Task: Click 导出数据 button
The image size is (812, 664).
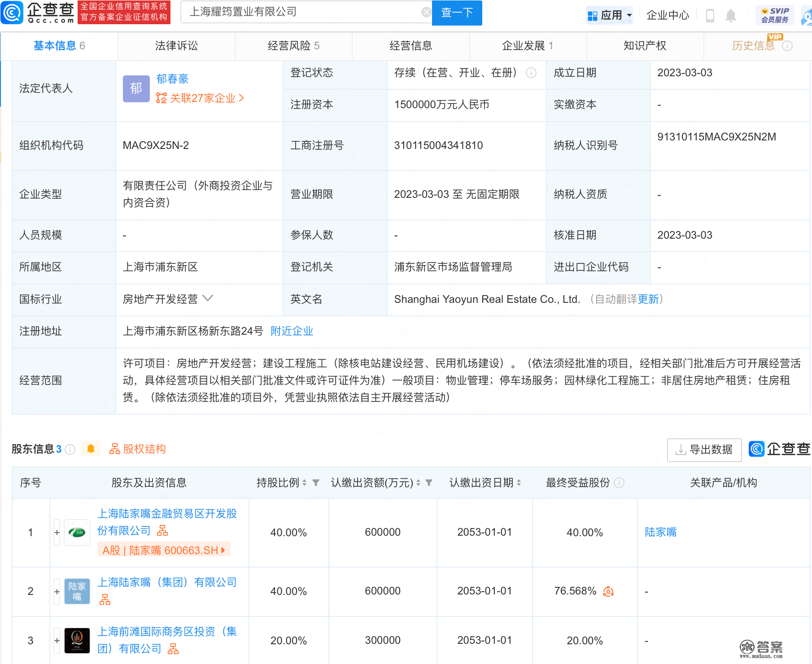Action: coord(704,450)
